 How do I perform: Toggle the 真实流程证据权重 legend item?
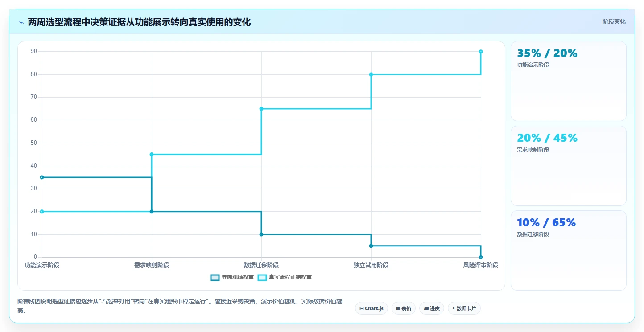pyautogui.click(x=285, y=277)
